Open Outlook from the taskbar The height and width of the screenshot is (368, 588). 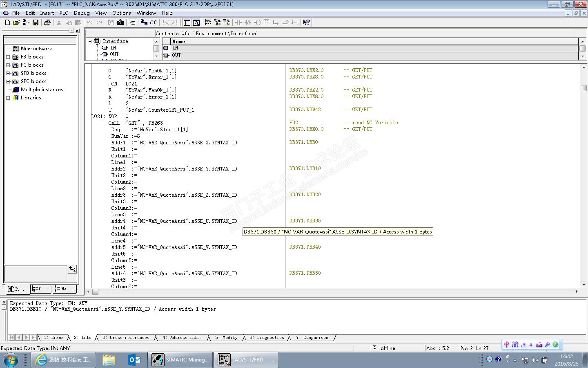[134, 360]
